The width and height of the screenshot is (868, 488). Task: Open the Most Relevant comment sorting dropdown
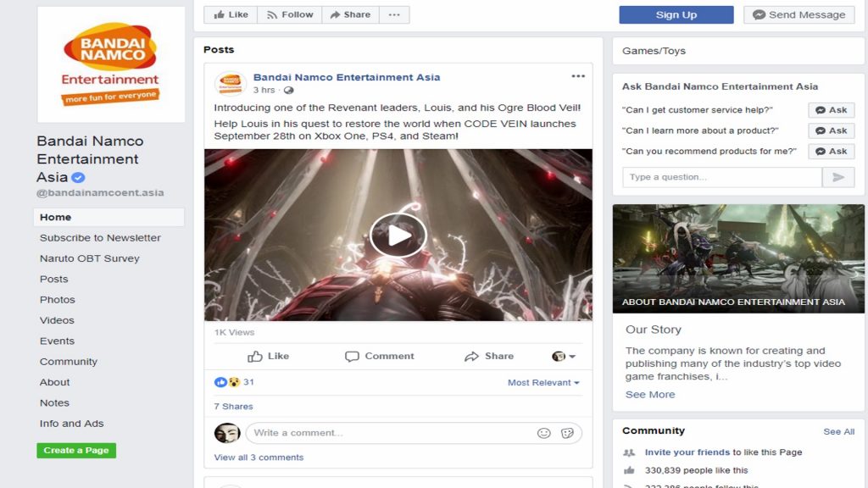point(543,382)
